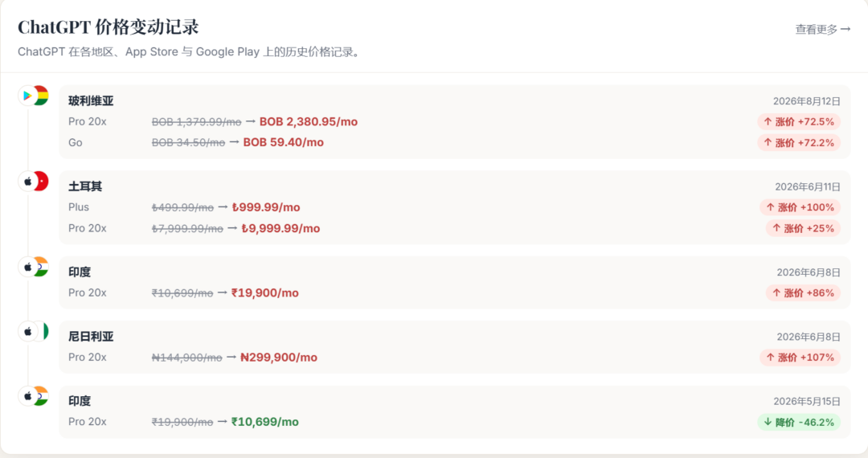868x458 pixels.
Task: Click the Plus plan label under 土耳其
Action: click(79, 207)
